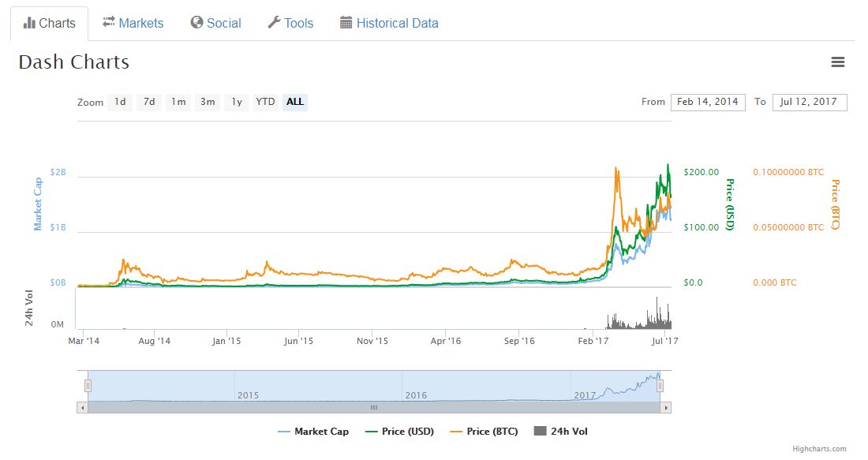This screenshot has height=460, width=868.
Task: Click the Mar '14 x-axis label
Action: [84, 341]
